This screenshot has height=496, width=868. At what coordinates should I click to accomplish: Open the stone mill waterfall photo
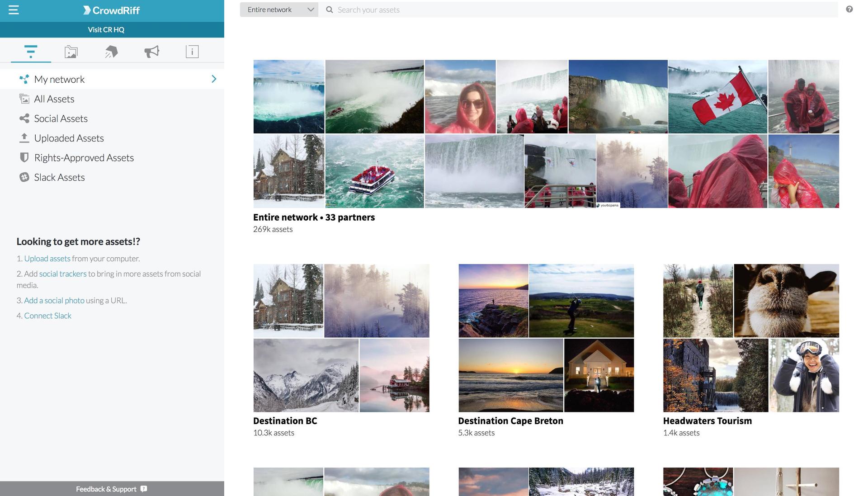pyautogui.click(x=716, y=375)
